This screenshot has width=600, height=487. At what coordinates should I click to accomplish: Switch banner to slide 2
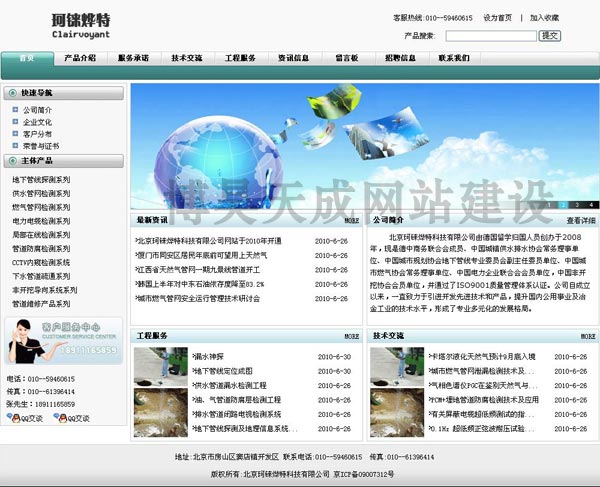tap(562, 205)
